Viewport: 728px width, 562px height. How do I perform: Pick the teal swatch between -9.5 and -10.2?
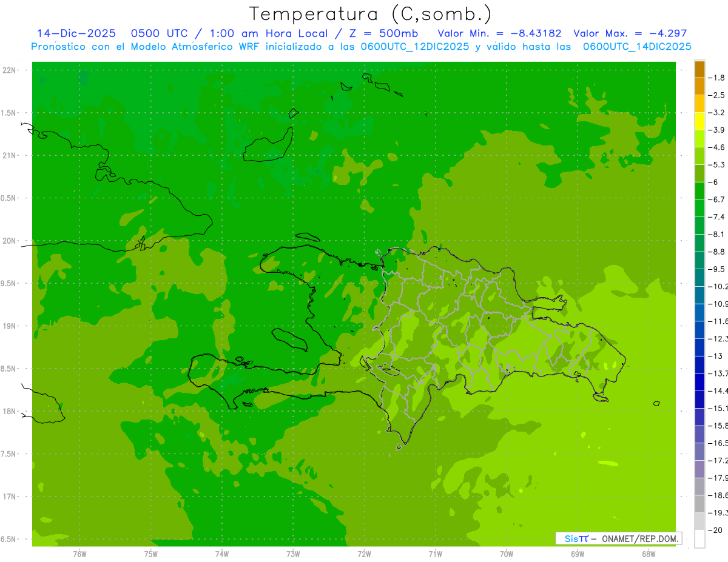pos(699,278)
